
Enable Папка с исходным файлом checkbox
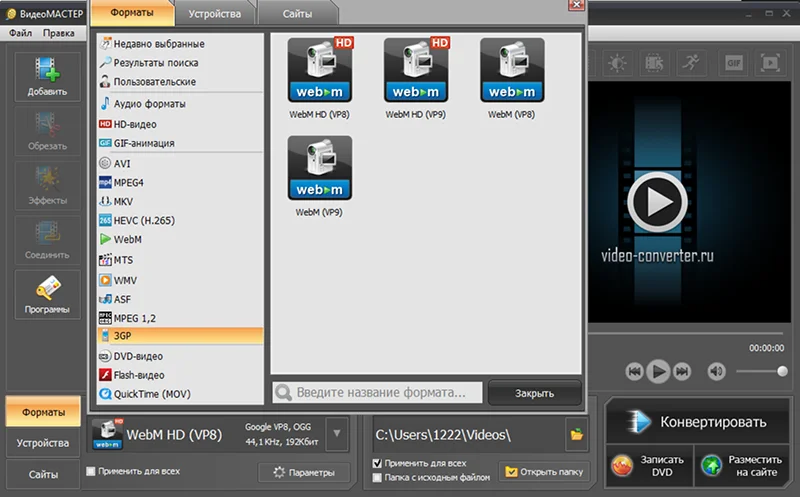(377, 478)
